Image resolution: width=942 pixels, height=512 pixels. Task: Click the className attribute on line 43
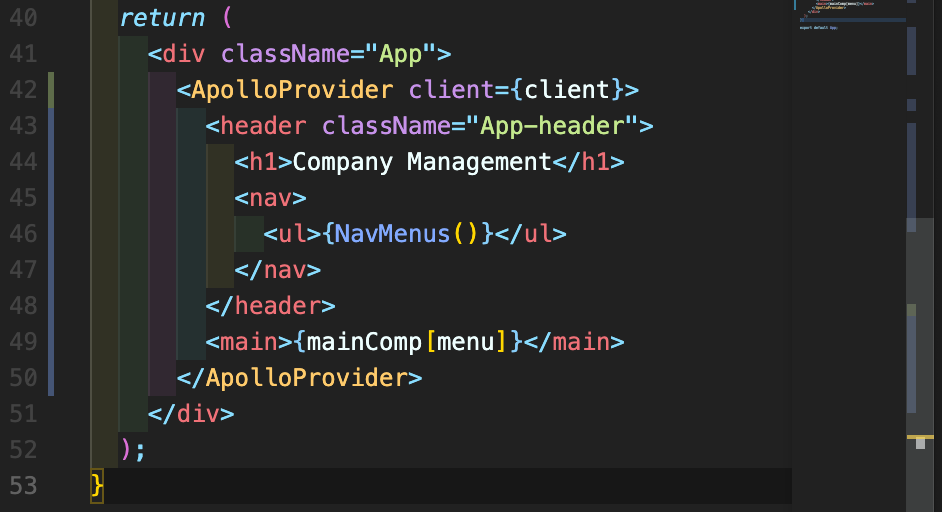(386, 126)
